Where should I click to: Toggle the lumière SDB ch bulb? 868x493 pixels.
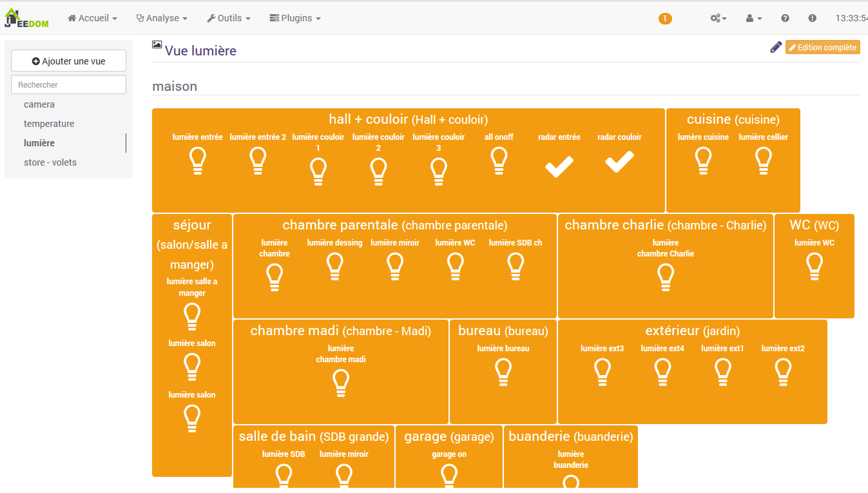(516, 266)
